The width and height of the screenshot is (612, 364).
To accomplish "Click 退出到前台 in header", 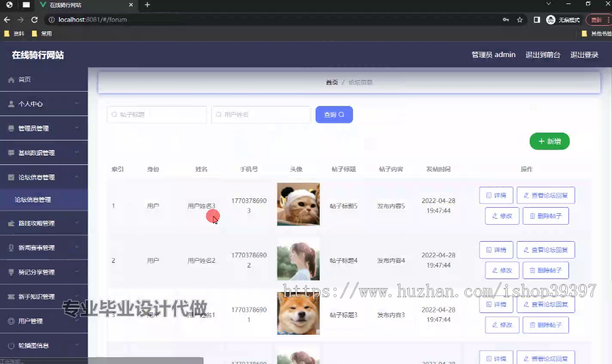I will click(543, 55).
